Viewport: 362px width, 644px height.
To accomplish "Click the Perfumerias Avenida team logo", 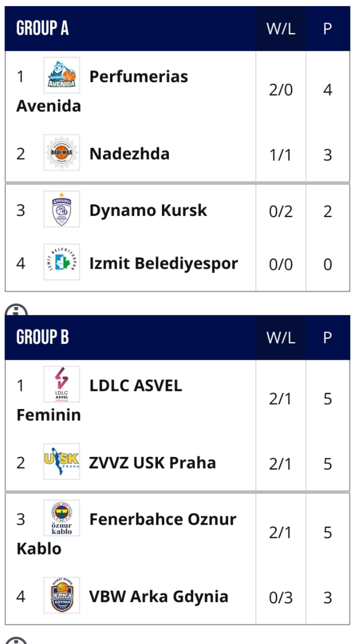I will [x=61, y=75].
